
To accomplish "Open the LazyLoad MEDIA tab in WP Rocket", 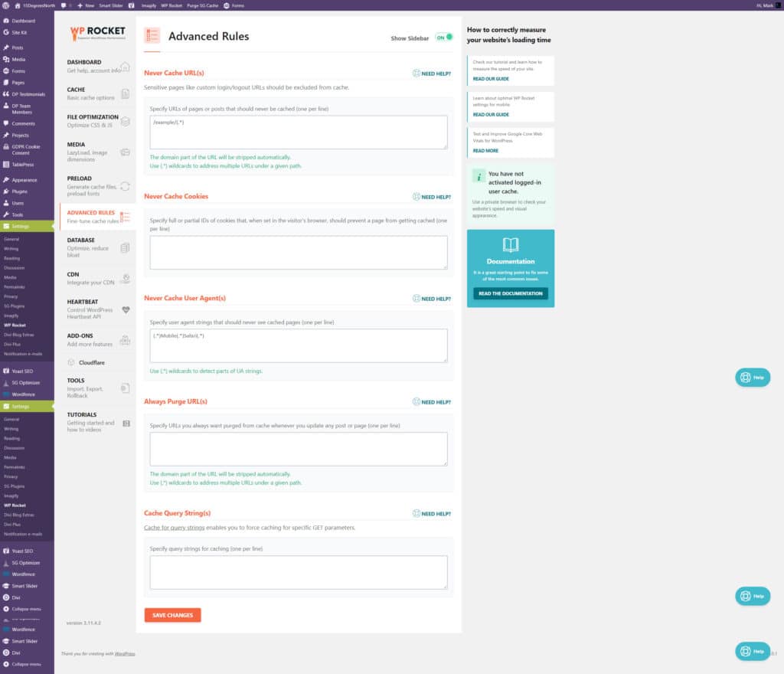I will (97, 152).
